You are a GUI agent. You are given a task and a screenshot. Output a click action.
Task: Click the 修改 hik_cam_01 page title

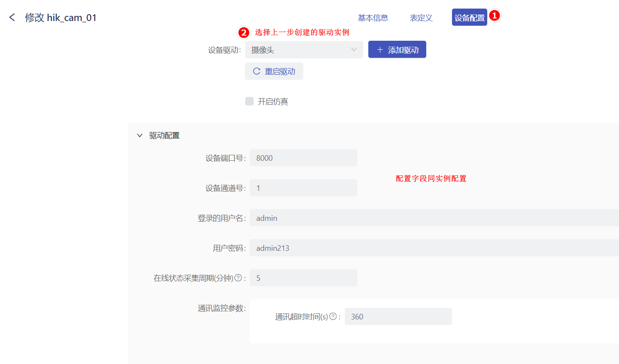point(61,18)
